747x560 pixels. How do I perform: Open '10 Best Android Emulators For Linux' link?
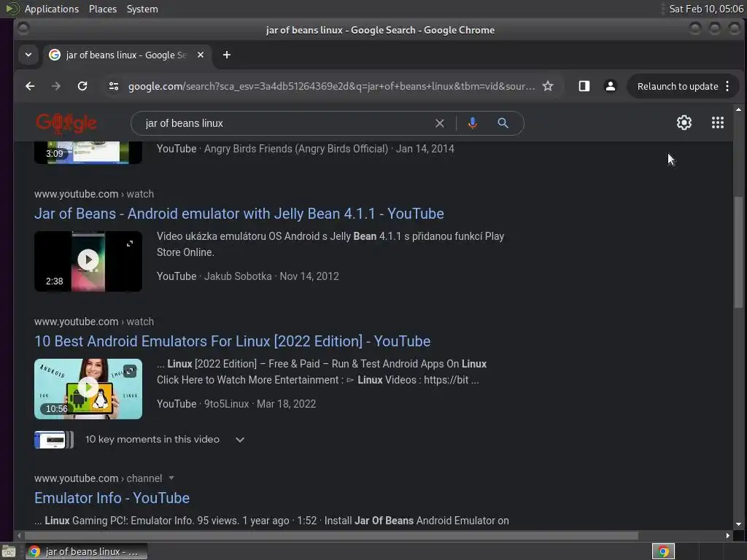click(x=233, y=341)
